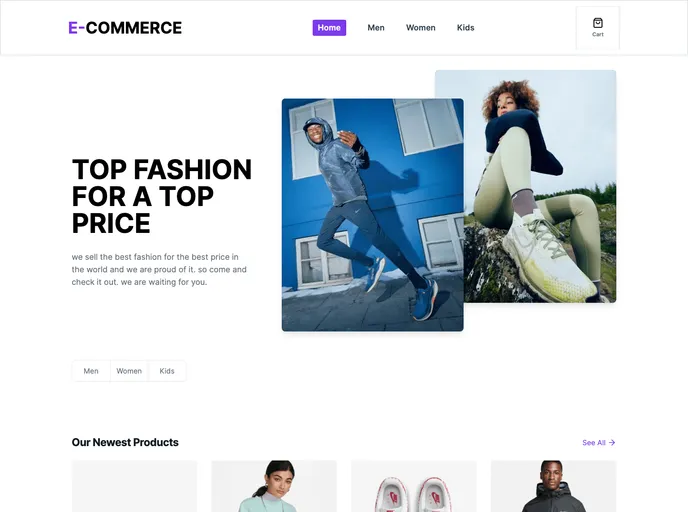Open the mint top woman product card
This screenshot has height=512, width=688.
(x=274, y=486)
